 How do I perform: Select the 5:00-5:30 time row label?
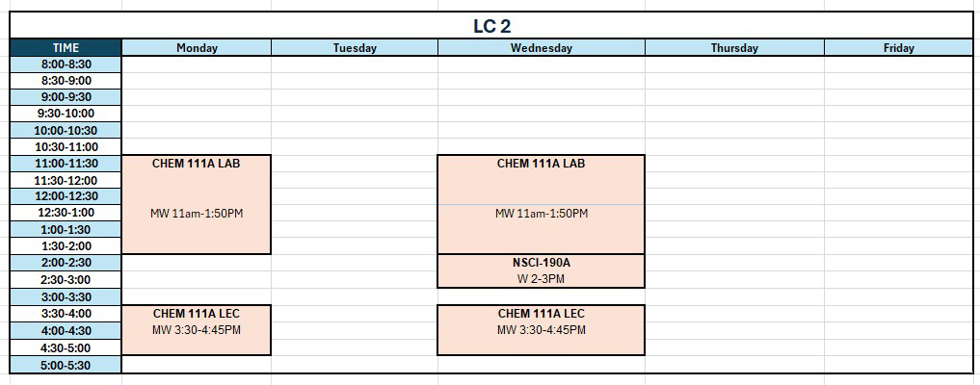(66, 365)
